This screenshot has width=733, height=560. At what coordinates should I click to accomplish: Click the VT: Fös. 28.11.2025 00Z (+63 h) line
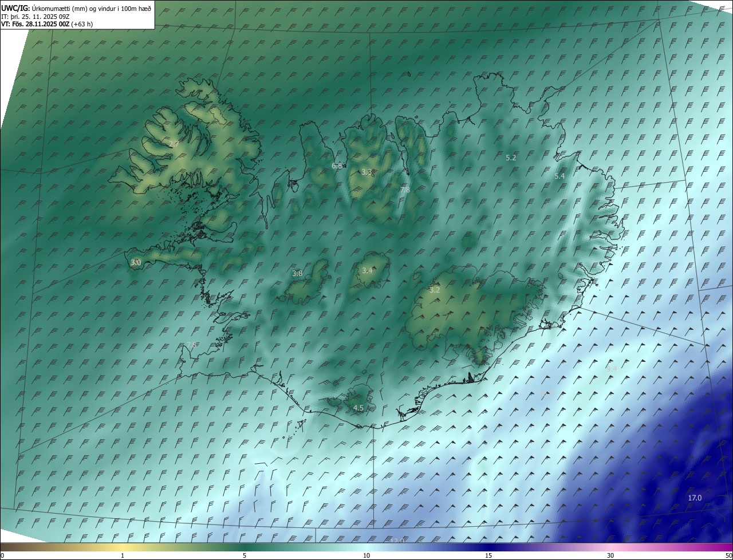point(47,24)
